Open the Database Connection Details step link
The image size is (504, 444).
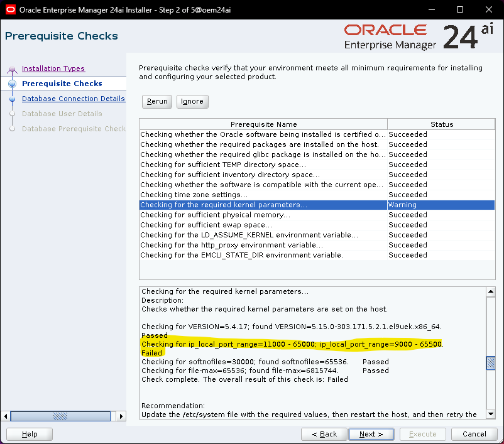(x=73, y=99)
